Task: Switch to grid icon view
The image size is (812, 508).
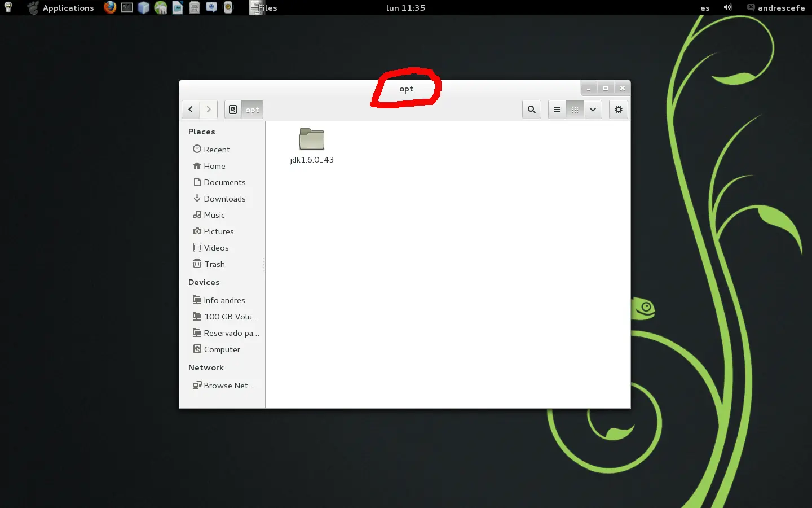Action: tap(575, 110)
